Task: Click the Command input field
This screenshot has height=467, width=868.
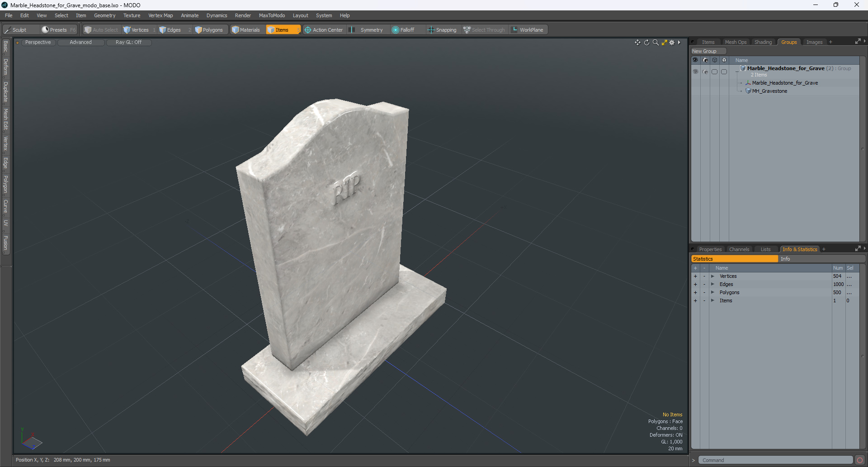Action: click(775, 460)
